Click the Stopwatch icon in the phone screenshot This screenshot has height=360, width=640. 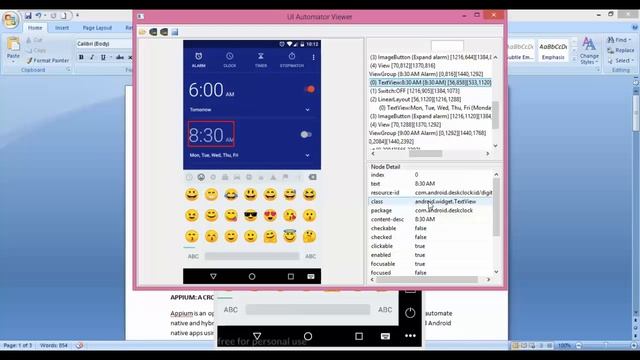292,56
